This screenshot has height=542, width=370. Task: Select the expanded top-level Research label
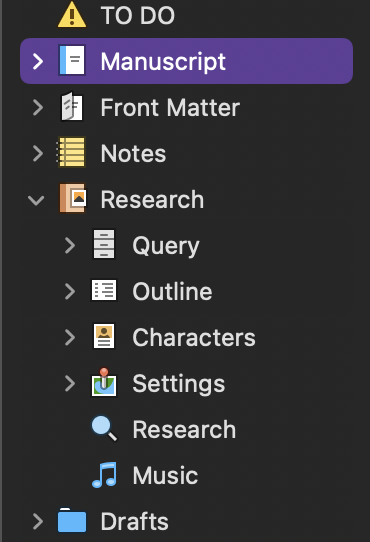152,199
